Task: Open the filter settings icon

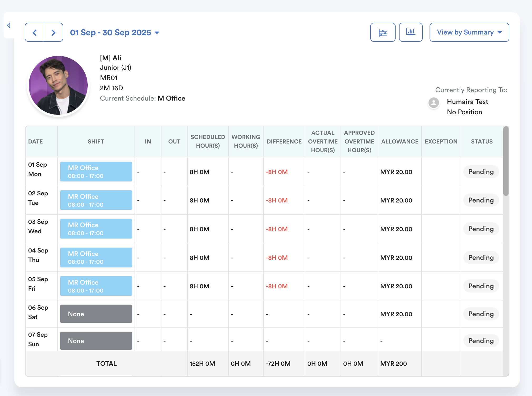Action: (x=383, y=32)
